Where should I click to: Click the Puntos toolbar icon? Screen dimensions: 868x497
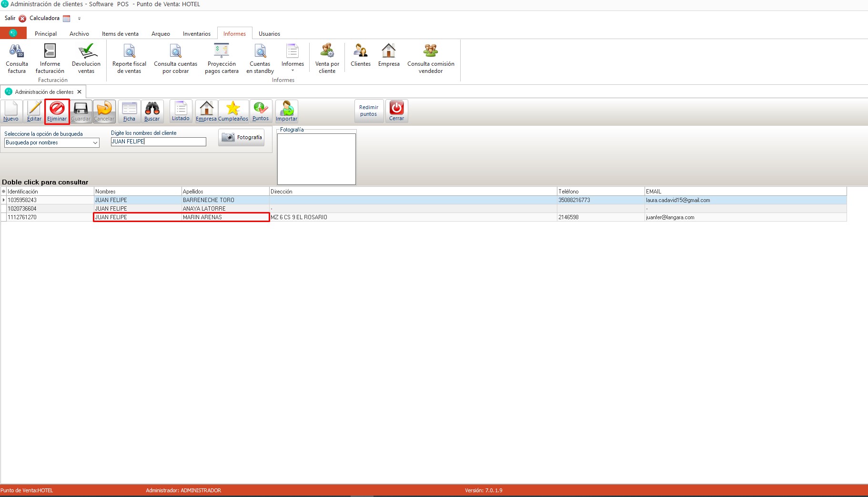(261, 111)
